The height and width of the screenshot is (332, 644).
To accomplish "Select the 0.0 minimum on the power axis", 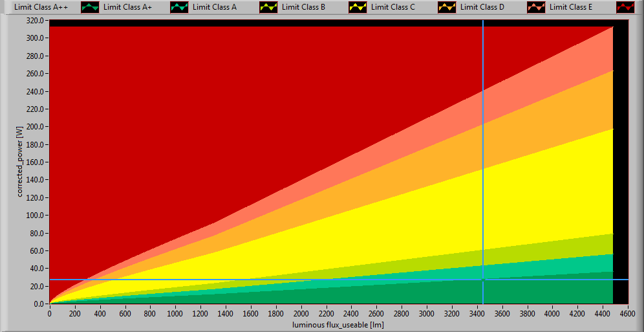I will click(38, 304).
